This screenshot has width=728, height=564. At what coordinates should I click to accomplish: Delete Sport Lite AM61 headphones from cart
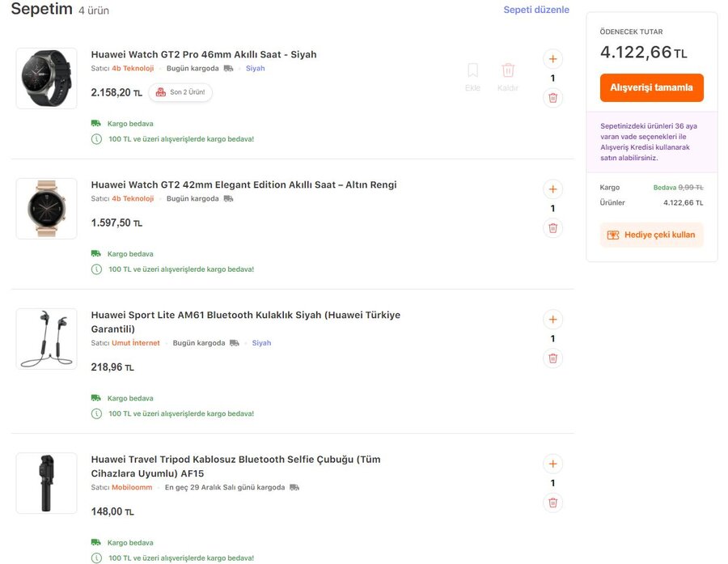pos(552,358)
